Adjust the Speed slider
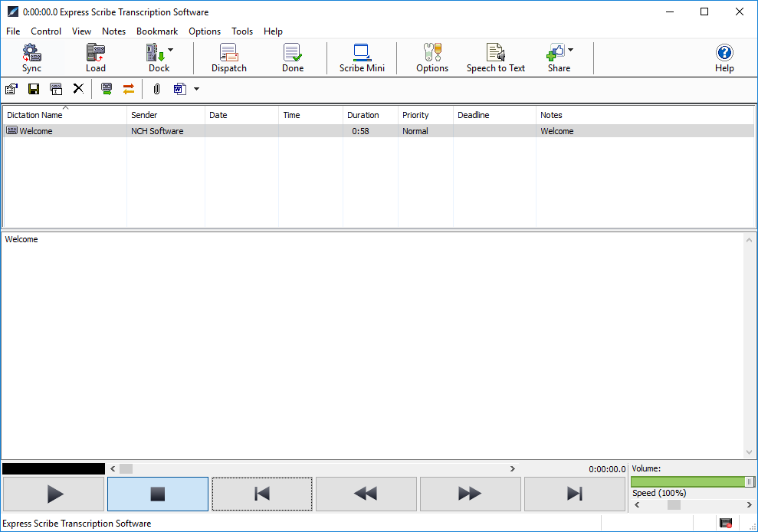This screenshot has width=758, height=532. 674,505
